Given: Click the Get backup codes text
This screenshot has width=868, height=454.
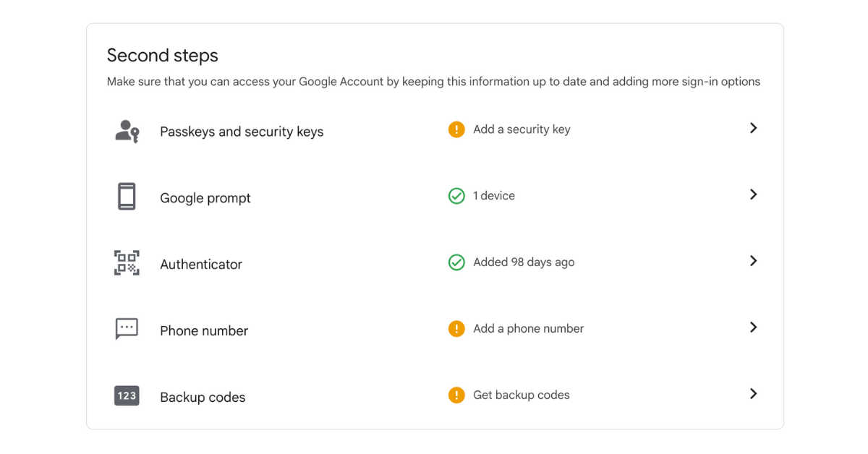Looking at the screenshot, I should (521, 395).
